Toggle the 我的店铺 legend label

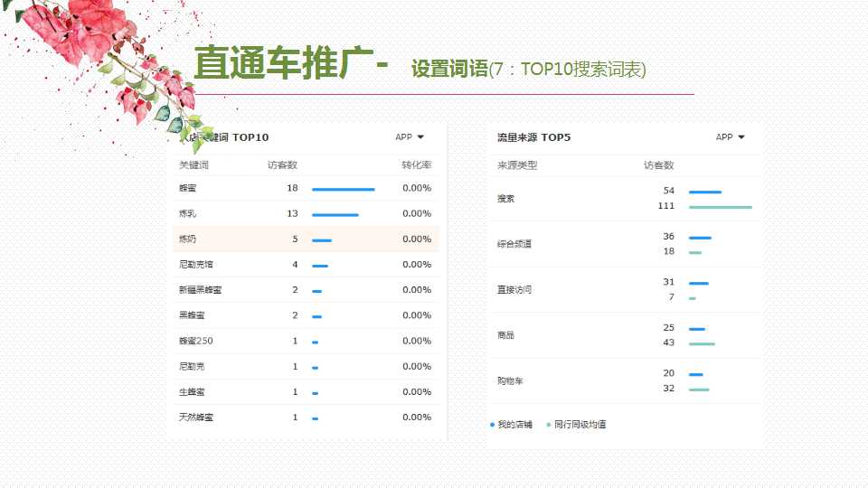pos(514,425)
